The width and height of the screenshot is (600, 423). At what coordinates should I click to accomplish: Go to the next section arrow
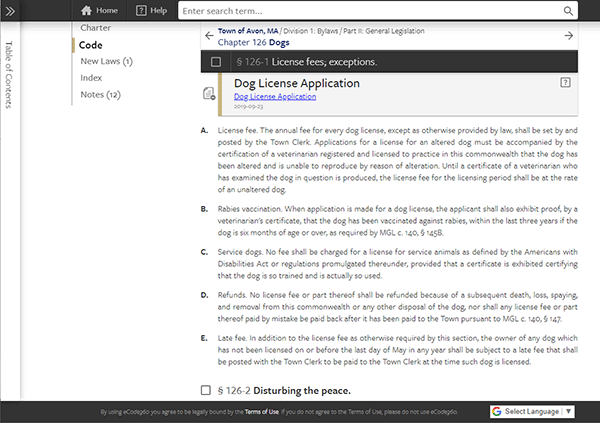[x=568, y=36]
